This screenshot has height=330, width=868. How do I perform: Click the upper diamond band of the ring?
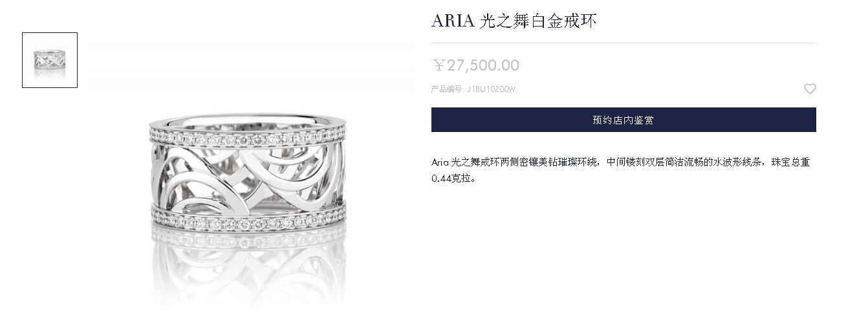tap(248, 138)
